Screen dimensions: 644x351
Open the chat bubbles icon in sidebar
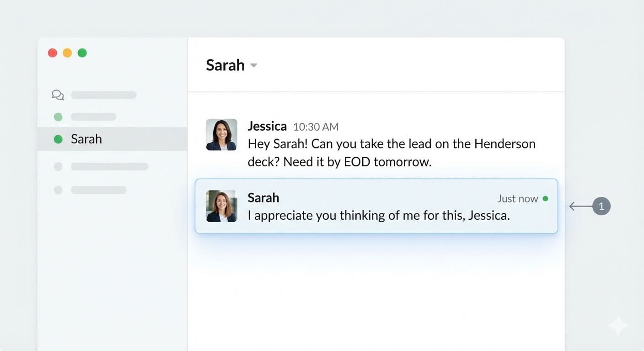click(58, 95)
